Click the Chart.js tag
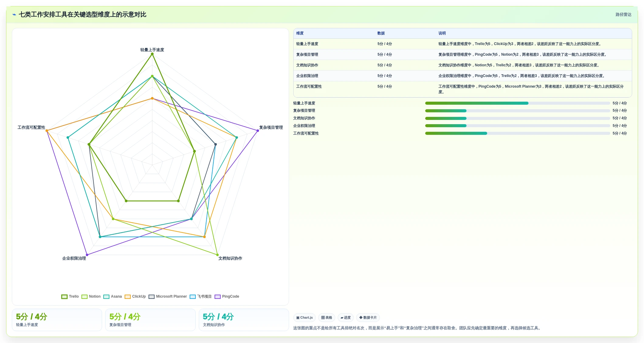 pos(305,318)
